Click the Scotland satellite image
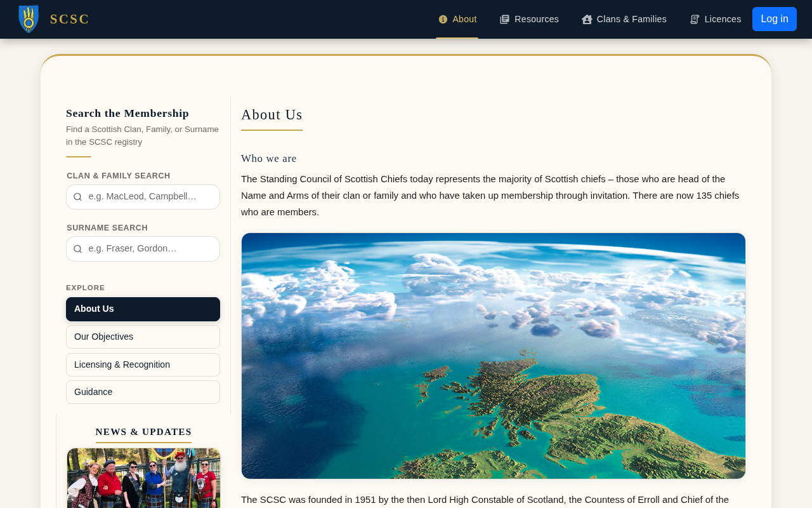This screenshot has height=508, width=812. pyautogui.click(x=494, y=356)
